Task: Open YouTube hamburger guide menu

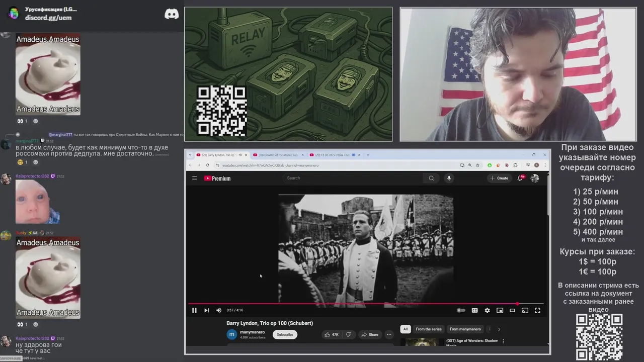Action: pyautogui.click(x=194, y=178)
